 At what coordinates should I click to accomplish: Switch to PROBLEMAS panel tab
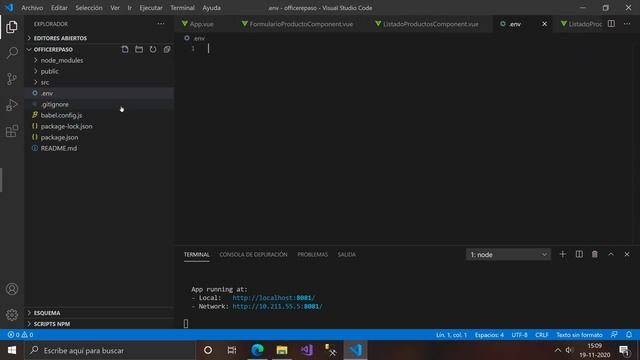[x=312, y=254]
